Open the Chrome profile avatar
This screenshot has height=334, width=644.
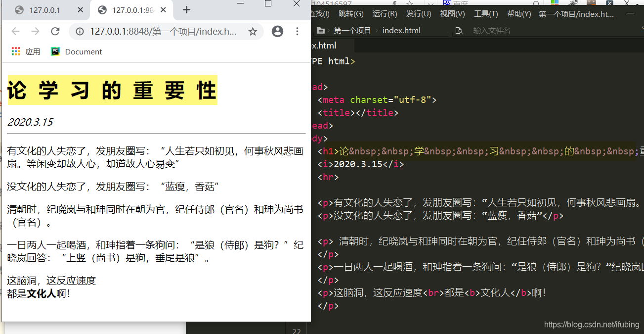click(x=278, y=32)
